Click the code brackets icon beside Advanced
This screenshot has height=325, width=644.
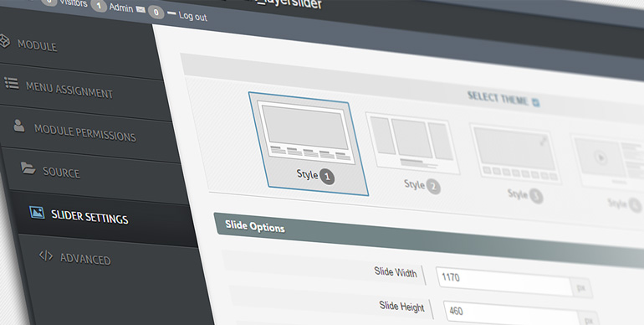coord(46,255)
